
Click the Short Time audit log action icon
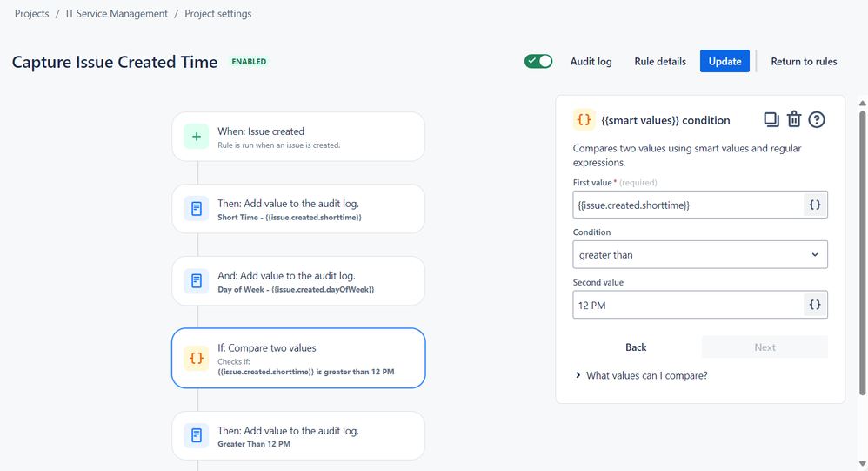196,208
